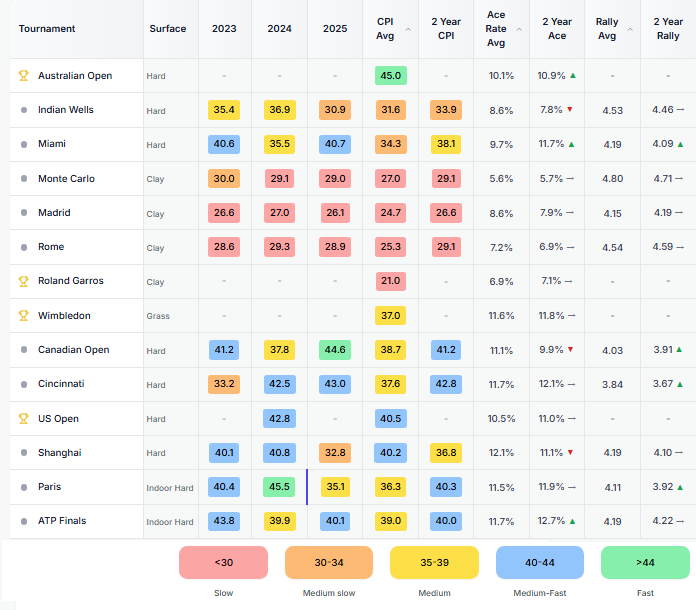Click the Tournament column header
The height and width of the screenshot is (610, 696).
pyautogui.click(x=47, y=28)
